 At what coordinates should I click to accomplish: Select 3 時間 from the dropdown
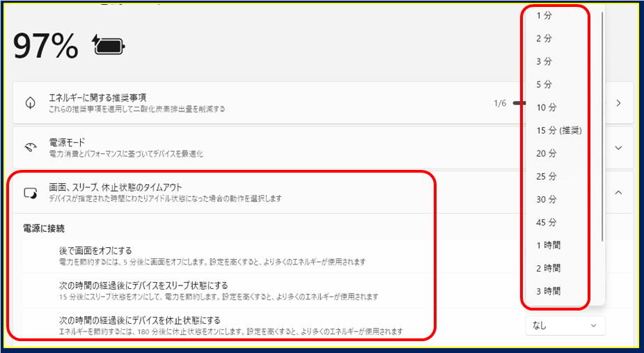pyautogui.click(x=548, y=291)
